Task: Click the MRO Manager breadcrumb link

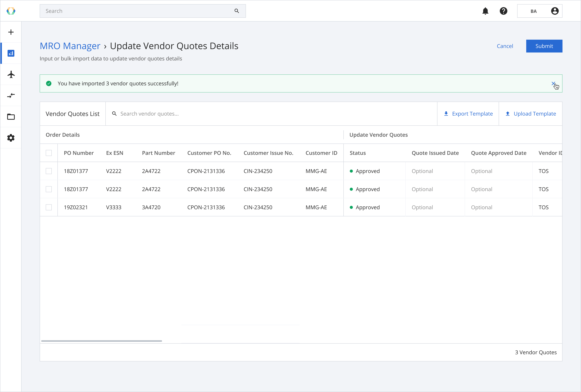Action: [x=70, y=46]
